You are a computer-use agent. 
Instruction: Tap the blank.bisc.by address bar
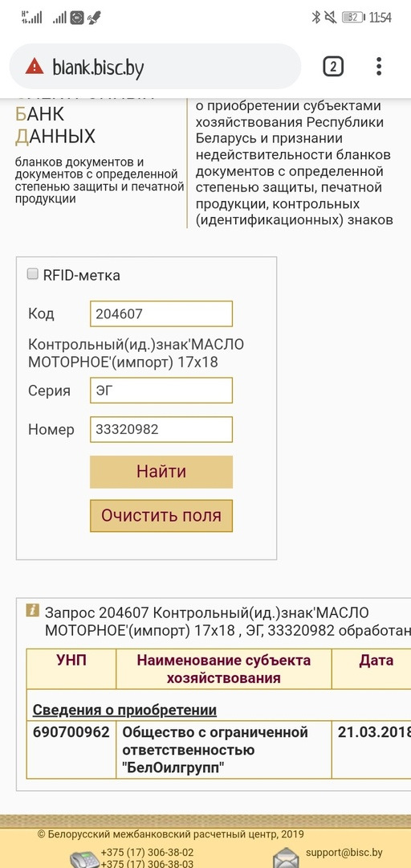click(156, 67)
